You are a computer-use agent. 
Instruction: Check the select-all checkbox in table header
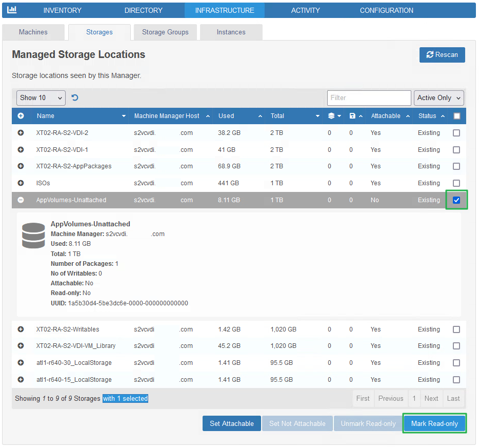point(457,116)
